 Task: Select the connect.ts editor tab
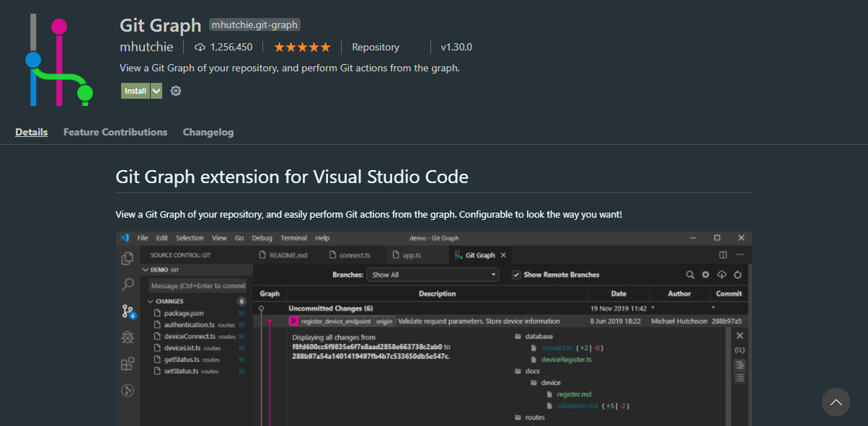[350, 255]
